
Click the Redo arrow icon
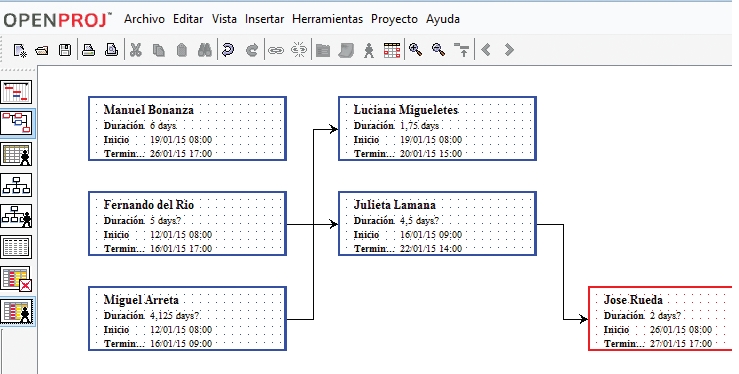click(252, 50)
